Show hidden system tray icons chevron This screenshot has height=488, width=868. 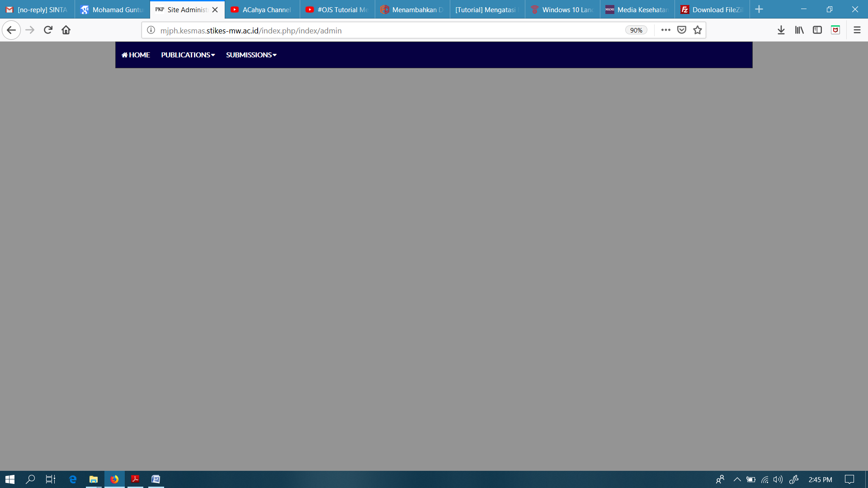coord(737,479)
